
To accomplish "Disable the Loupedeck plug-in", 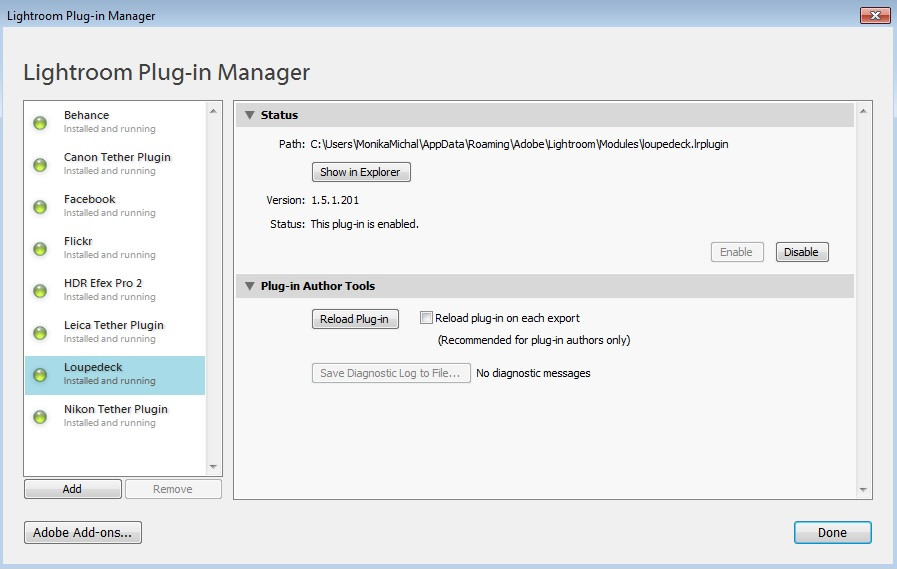I will pos(802,252).
